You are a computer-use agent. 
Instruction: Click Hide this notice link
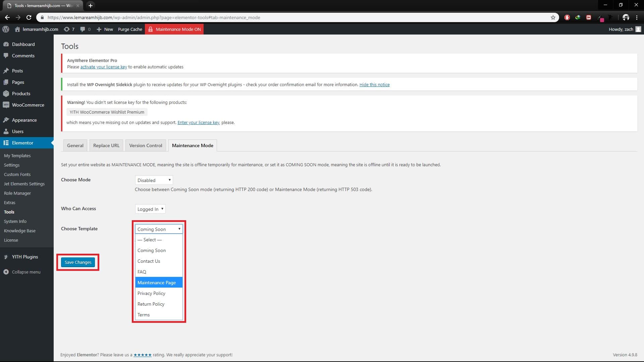pos(374,84)
